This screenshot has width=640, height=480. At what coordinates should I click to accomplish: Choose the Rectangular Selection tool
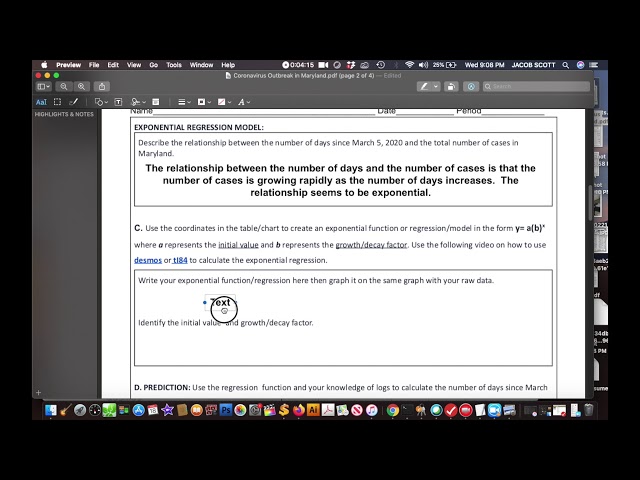[x=57, y=102]
